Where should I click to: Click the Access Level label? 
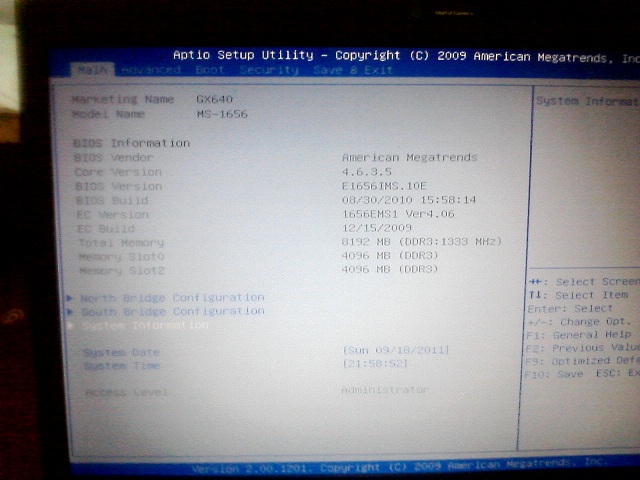coord(127,392)
